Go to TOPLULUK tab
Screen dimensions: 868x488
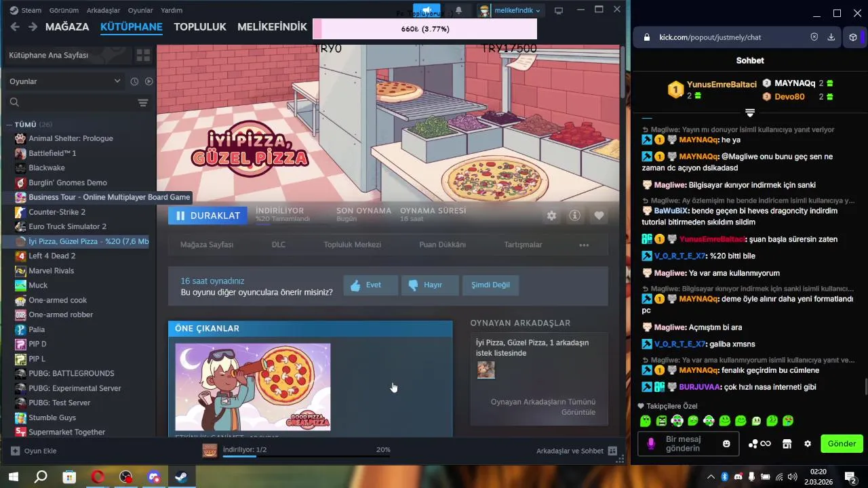(200, 26)
